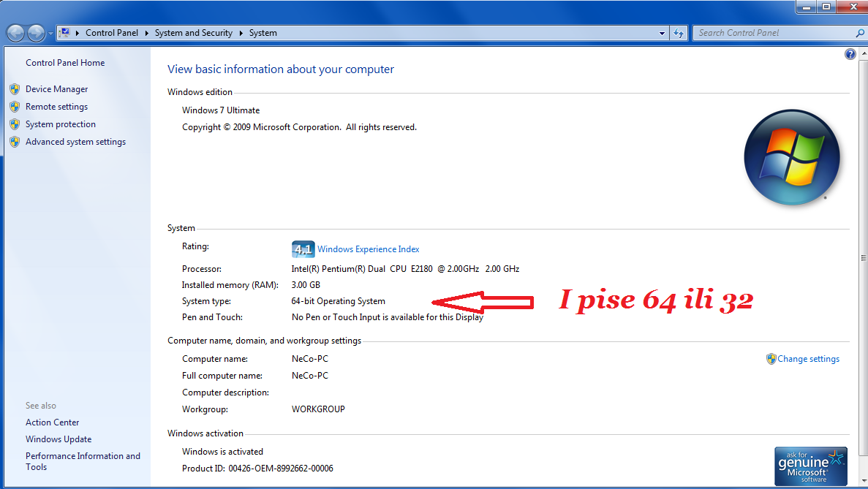Click the shield icon beside Device Manager

pos(15,89)
